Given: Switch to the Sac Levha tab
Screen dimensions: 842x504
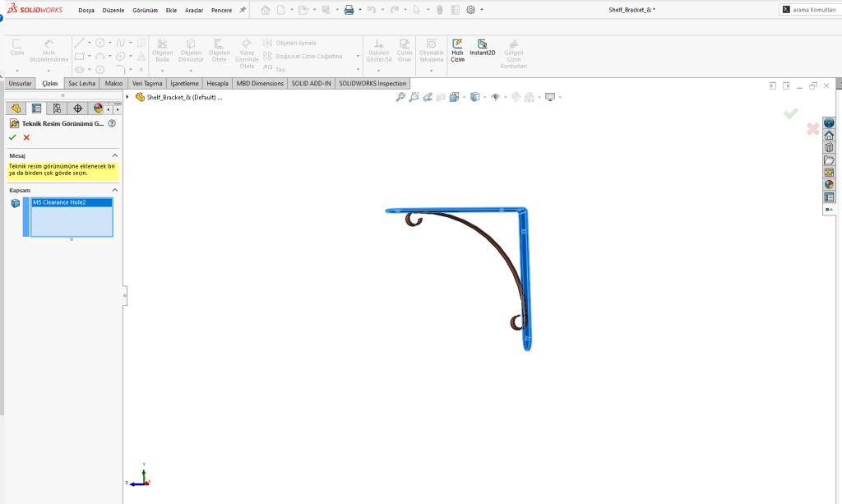Looking at the screenshot, I should (x=82, y=83).
